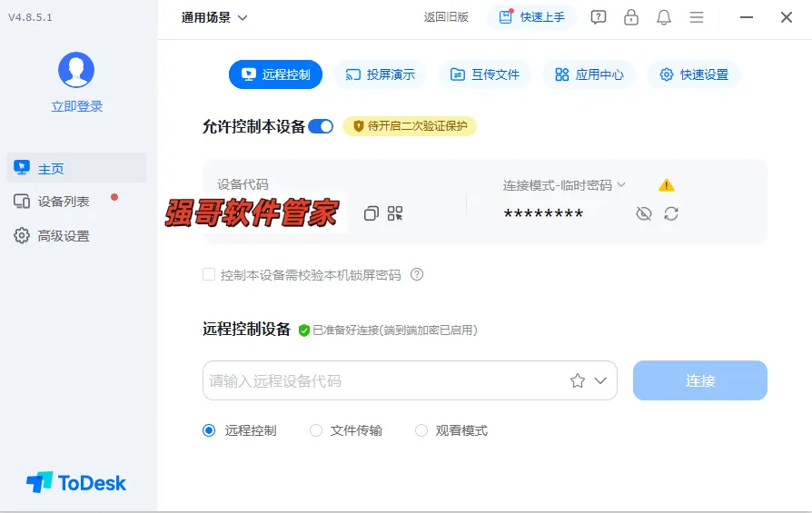Click the masked temporary password text

[x=543, y=213]
